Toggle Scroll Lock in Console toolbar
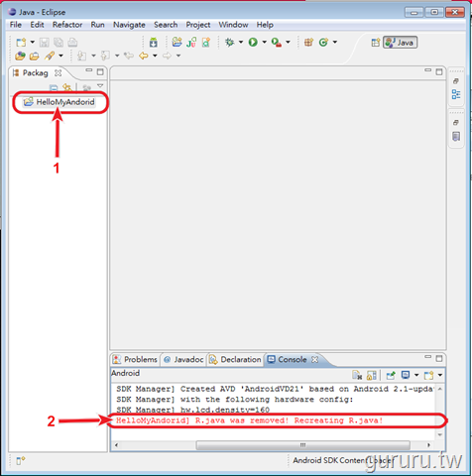Image resolution: width=472 pixels, height=476 pixels. coord(372,375)
